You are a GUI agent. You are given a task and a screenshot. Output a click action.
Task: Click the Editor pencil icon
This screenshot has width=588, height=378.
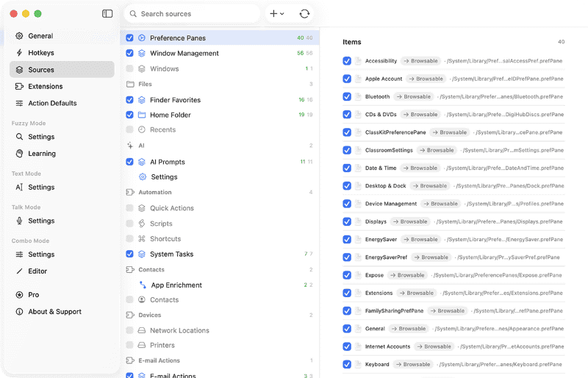(x=20, y=271)
